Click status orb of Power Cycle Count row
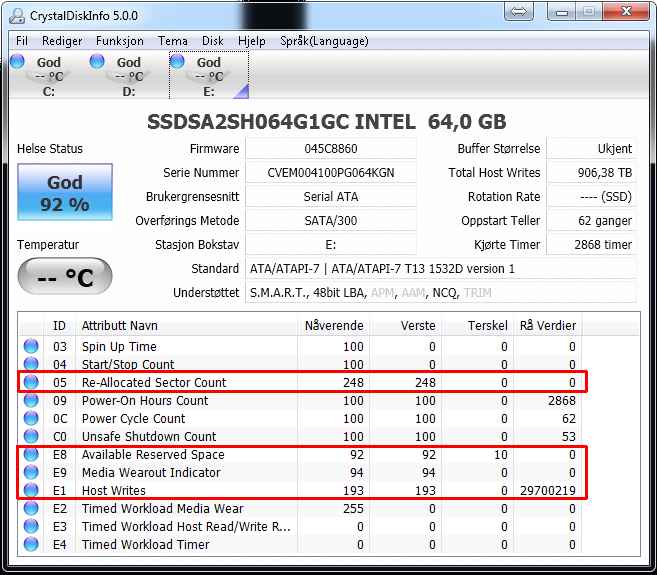The image size is (657, 575). click(31, 418)
